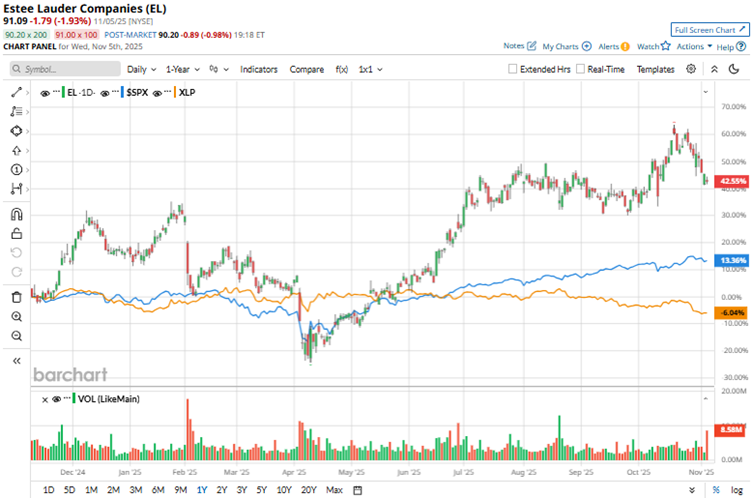752x498 pixels.
Task: Select the 6M time range
Action: [x=158, y=490]
